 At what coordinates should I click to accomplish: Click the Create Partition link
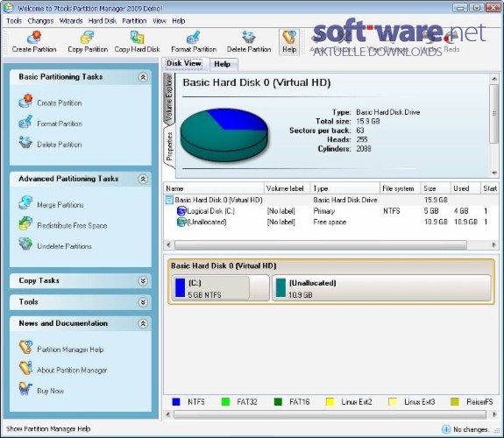(x=60, y=103)
